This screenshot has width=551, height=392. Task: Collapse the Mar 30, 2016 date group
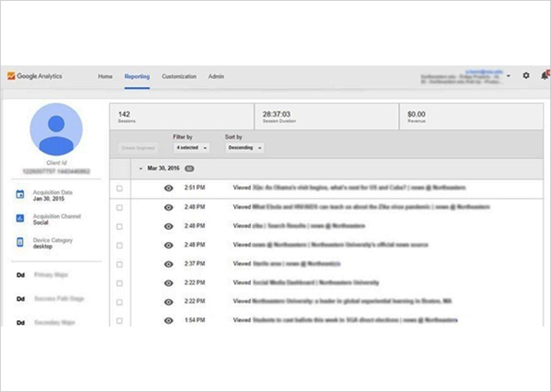point(141,169)
